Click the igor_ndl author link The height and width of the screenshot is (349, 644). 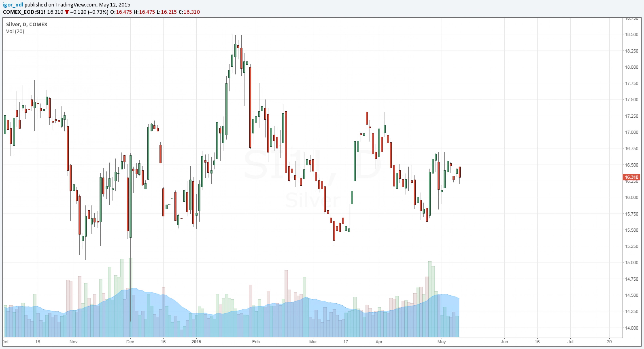click(x=13, y=5)
